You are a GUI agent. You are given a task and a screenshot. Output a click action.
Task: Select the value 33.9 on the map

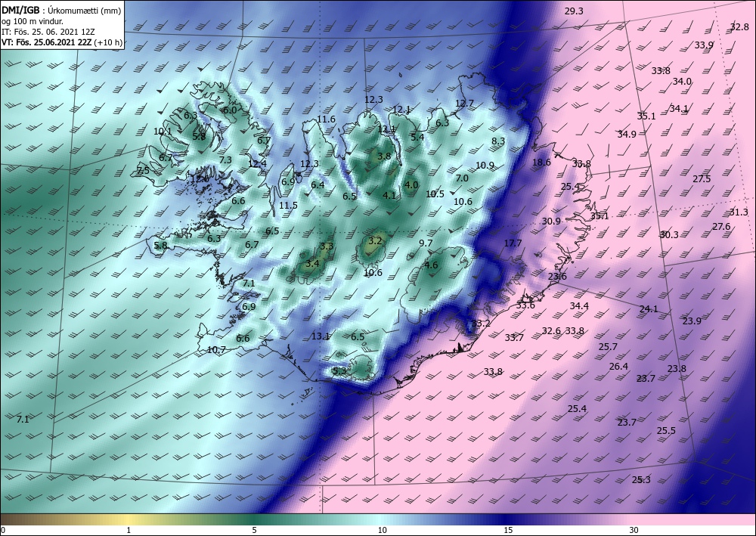(x=704, y=45)
